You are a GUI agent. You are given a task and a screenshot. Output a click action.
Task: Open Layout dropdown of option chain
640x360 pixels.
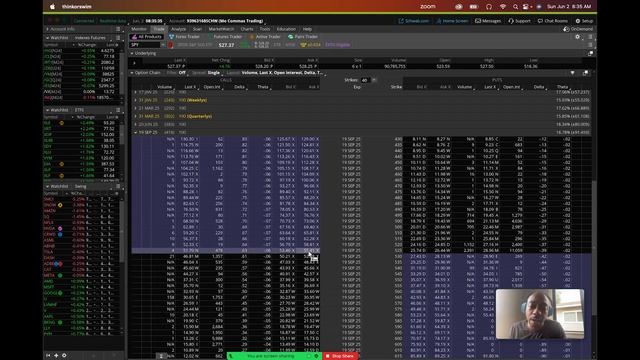pyautogui.click(x=282, y=73)
